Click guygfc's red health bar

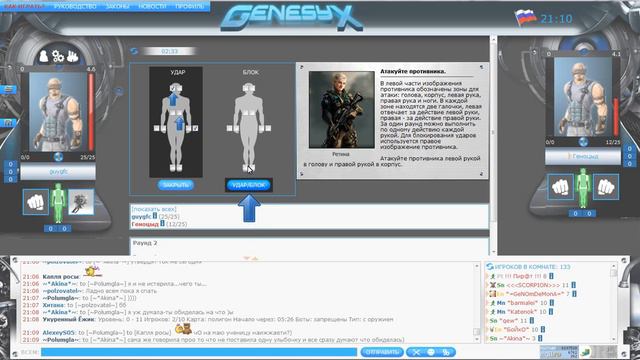[91, 112]
